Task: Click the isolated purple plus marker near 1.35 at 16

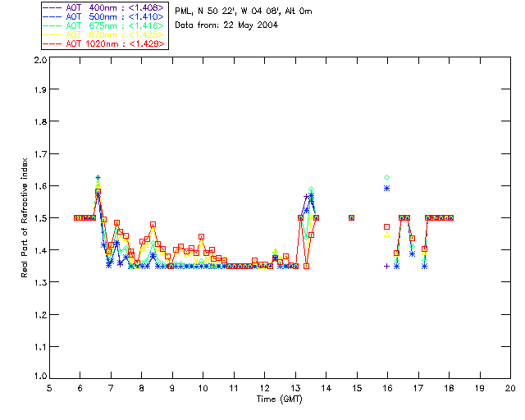Action: pyautogui.click(x=386, y=267)
